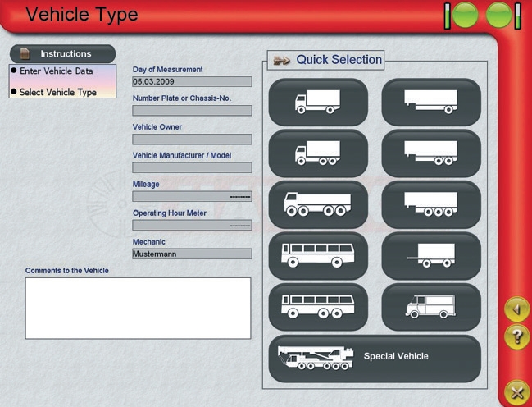The image size is (532, 407).
Task: Open the Special Vehicle crane option
Action: 375,358
